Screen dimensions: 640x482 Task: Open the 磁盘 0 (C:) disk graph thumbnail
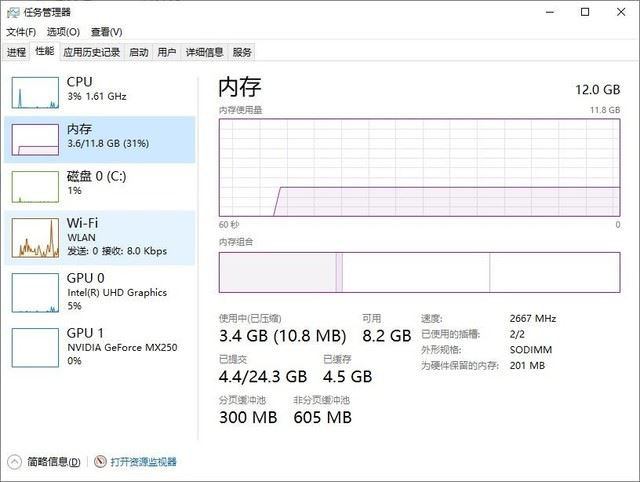click(36, 187)
